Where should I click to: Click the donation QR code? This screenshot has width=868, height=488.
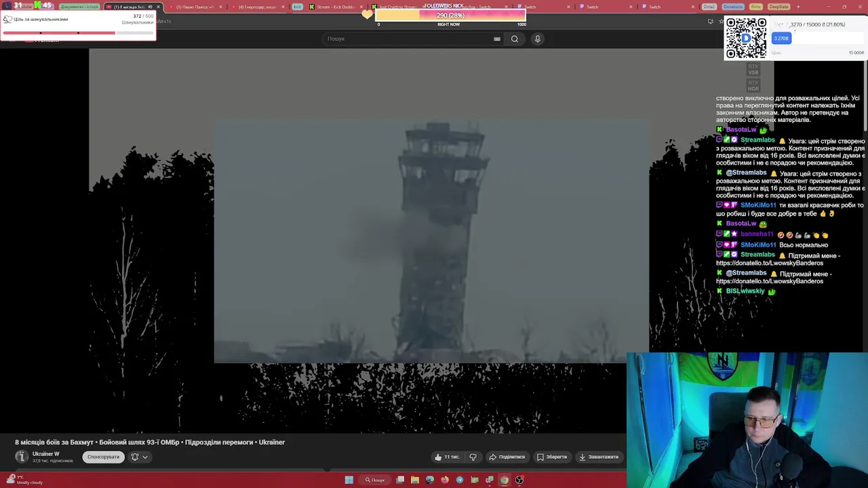click(x=746, y=38)
